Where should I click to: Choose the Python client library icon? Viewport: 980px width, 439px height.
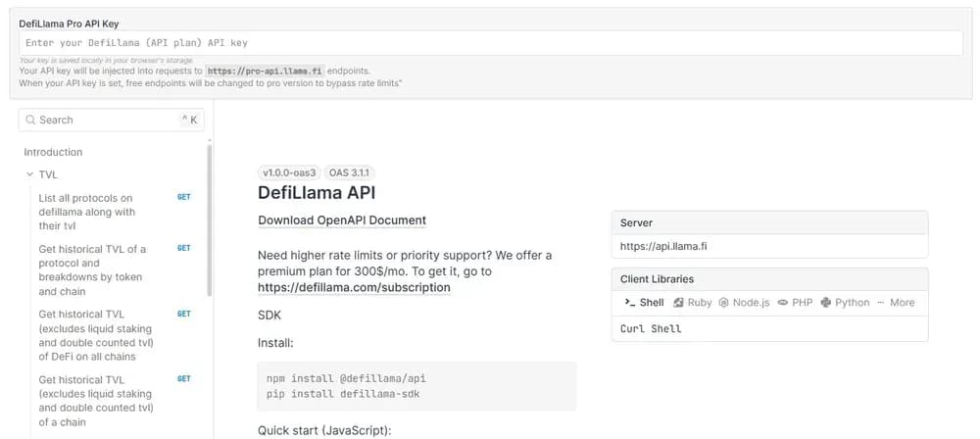pyautogui.click(x=825, y=303)
